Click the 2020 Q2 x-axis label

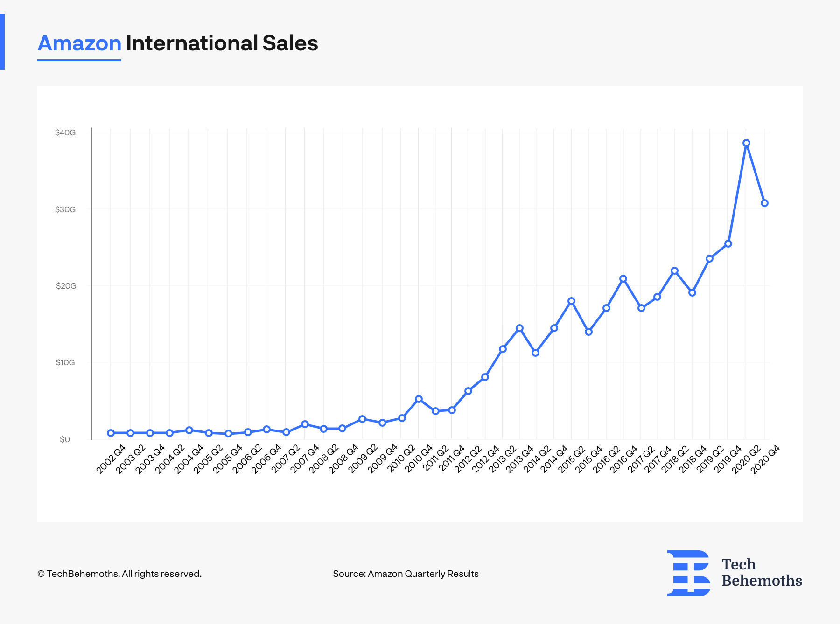pos(746,459)
